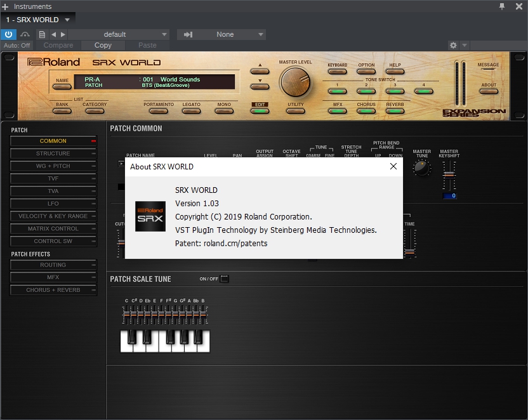Select next patch with down arrow button

click(260, 86)
